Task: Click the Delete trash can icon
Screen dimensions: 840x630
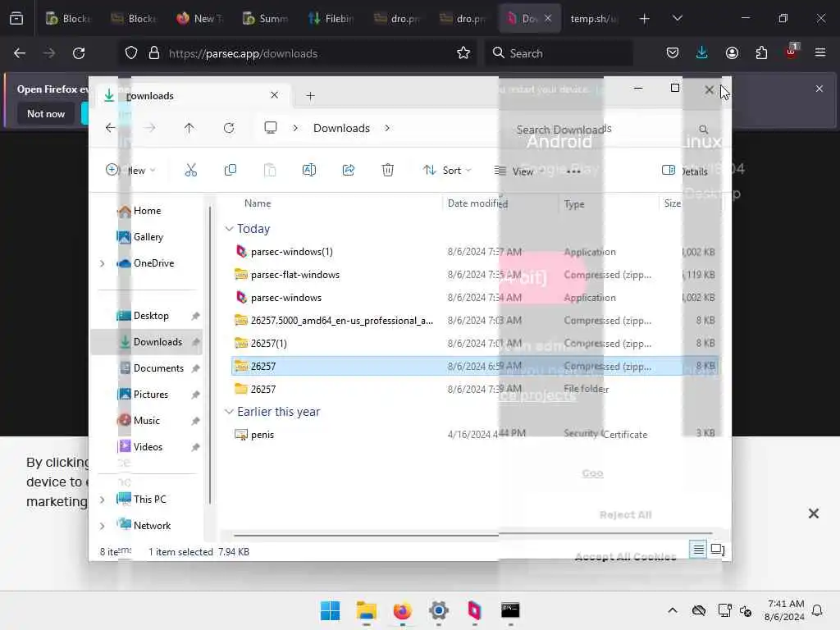Action: click(x=388, y=171)
